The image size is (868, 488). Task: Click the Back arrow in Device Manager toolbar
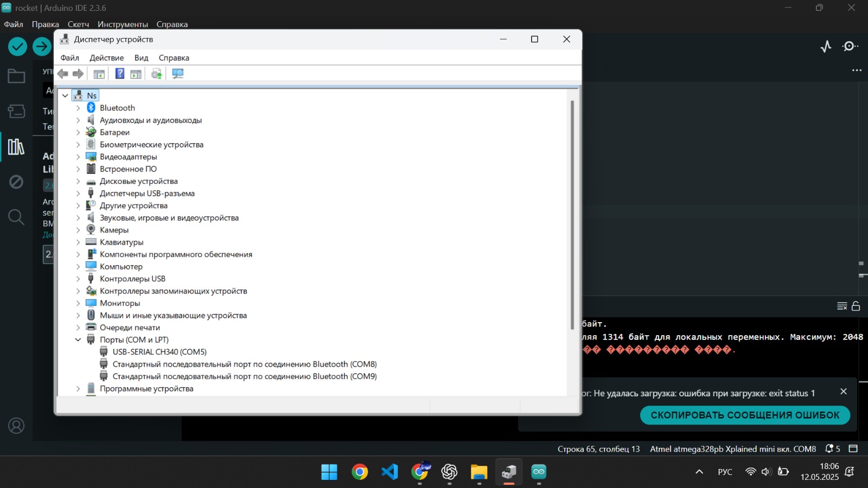tap(63, 74)
